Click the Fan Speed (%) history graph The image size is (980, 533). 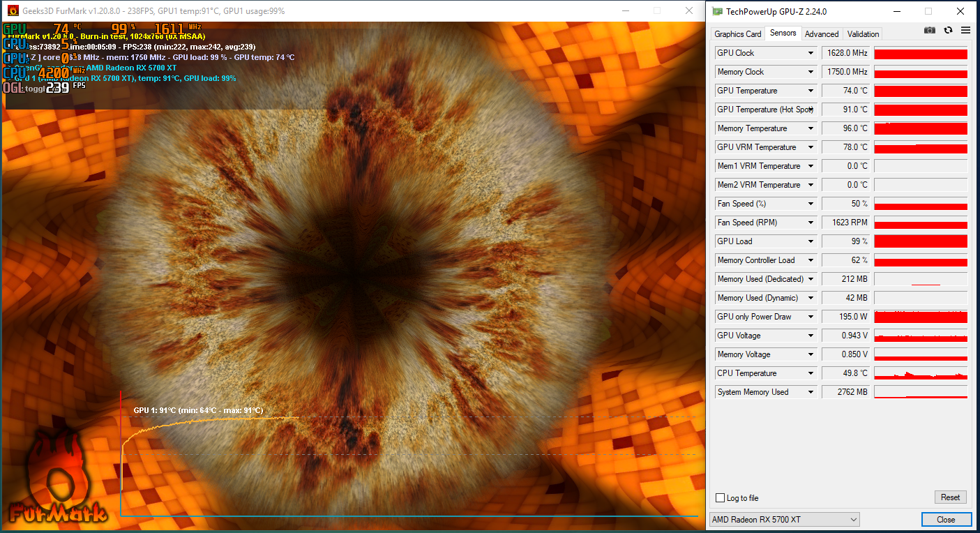921,204
